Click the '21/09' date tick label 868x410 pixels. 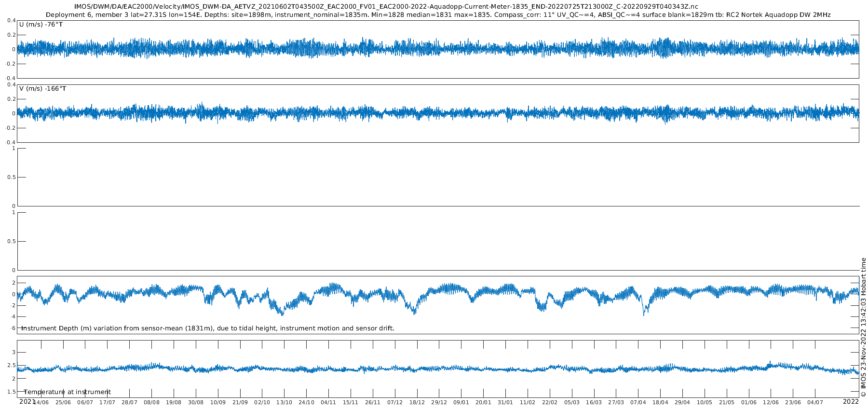pyautogui.click(x=240, y=402)
